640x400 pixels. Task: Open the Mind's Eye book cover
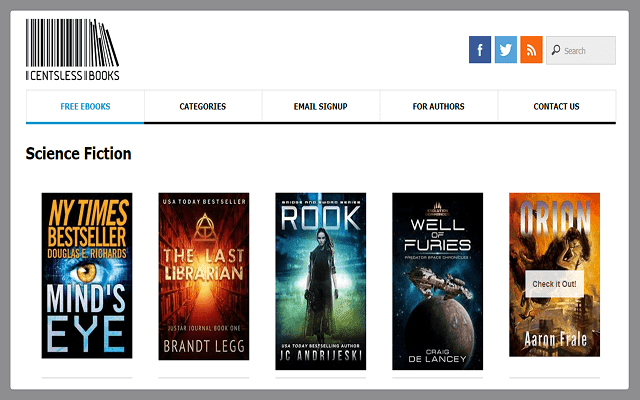[x=87, y=275]
